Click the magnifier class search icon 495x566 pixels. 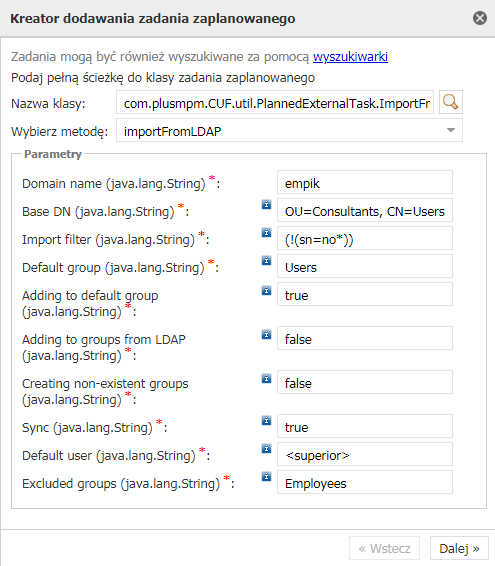[451, 102]
